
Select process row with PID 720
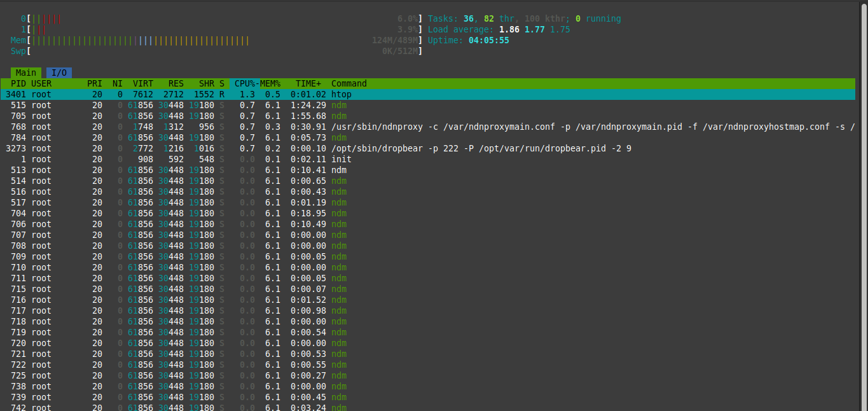428,343
